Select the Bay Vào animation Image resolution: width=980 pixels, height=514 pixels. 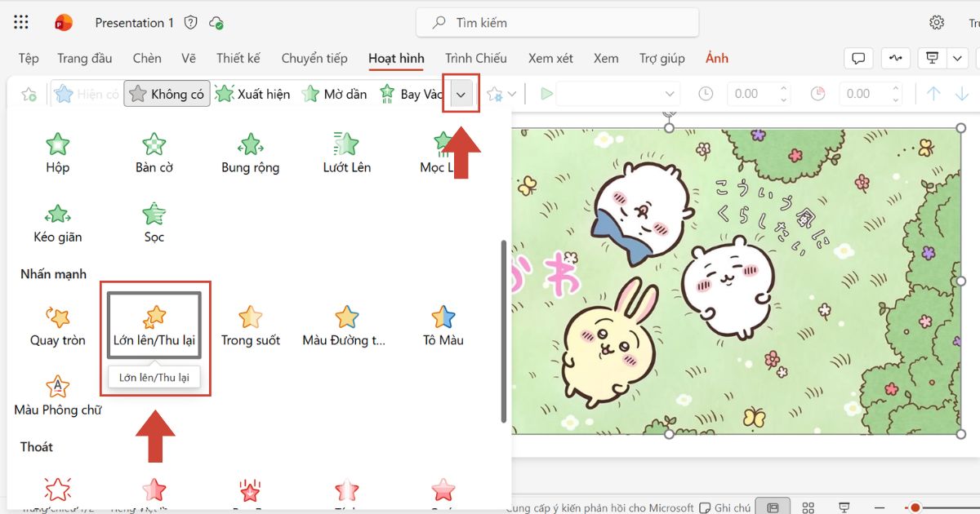[411, 95]
